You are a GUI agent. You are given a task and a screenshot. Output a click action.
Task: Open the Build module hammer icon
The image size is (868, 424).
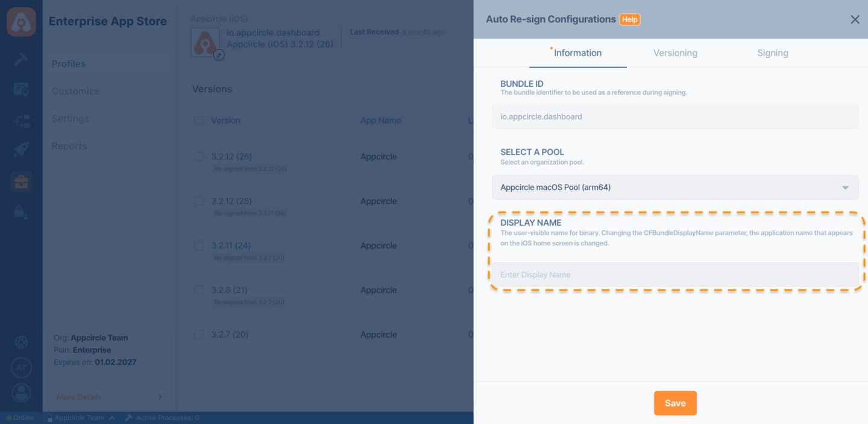[21, 59]
